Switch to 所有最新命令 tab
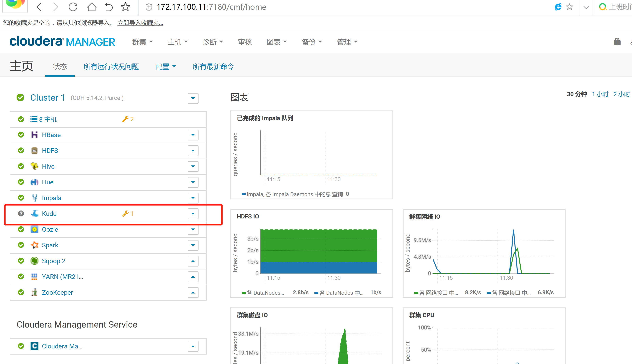The image size is (632, 364). coord(213,67)
